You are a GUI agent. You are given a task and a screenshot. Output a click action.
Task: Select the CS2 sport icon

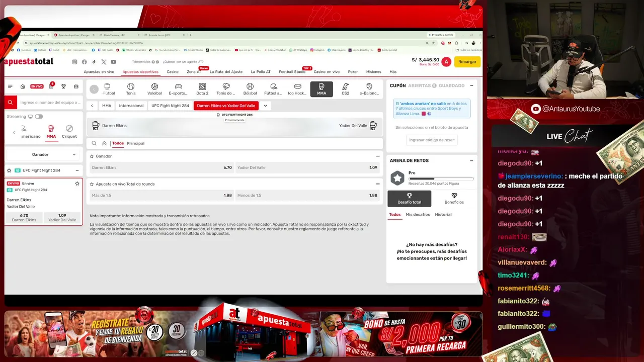point(345,89)
